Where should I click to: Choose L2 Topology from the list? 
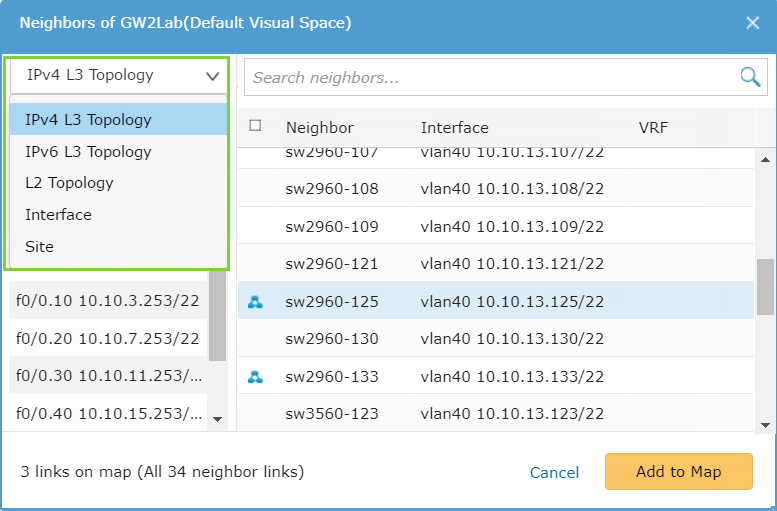pos(70,183)
